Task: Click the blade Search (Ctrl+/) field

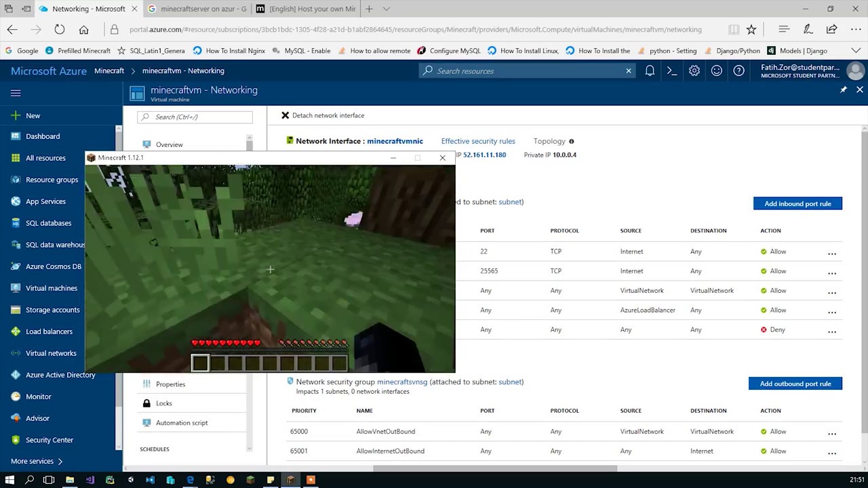Action: [195, 117]
